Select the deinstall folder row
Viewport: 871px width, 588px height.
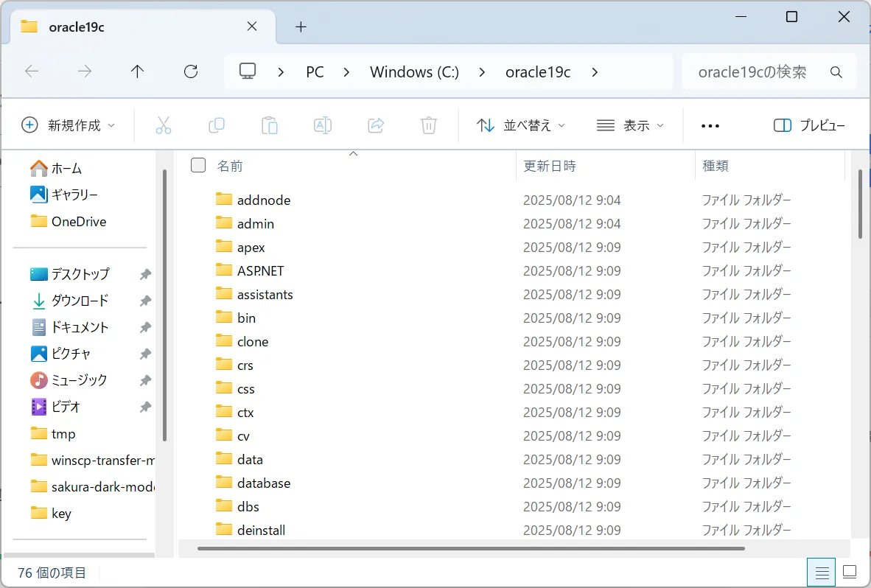point(514,530)
